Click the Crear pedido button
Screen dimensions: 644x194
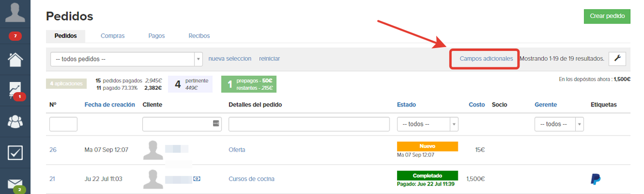[x=607, y=16]
